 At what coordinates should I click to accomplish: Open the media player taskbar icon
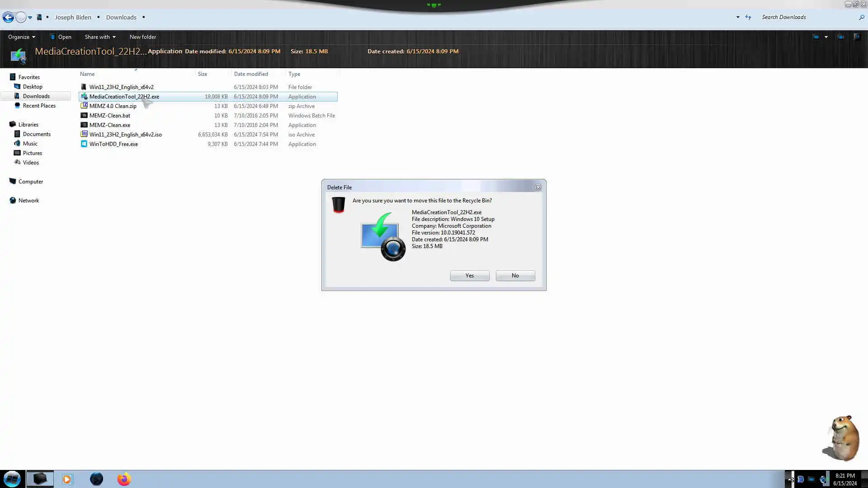point(67,479)
